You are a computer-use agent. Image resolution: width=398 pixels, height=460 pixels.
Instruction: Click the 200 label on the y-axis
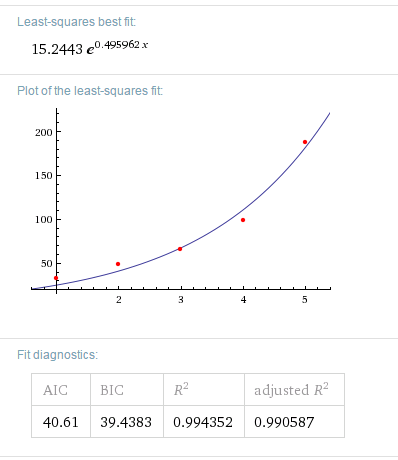point(44,132)
